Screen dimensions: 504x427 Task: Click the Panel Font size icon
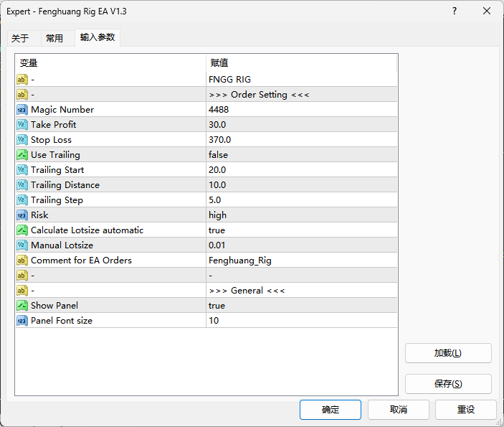coord(22,321)
